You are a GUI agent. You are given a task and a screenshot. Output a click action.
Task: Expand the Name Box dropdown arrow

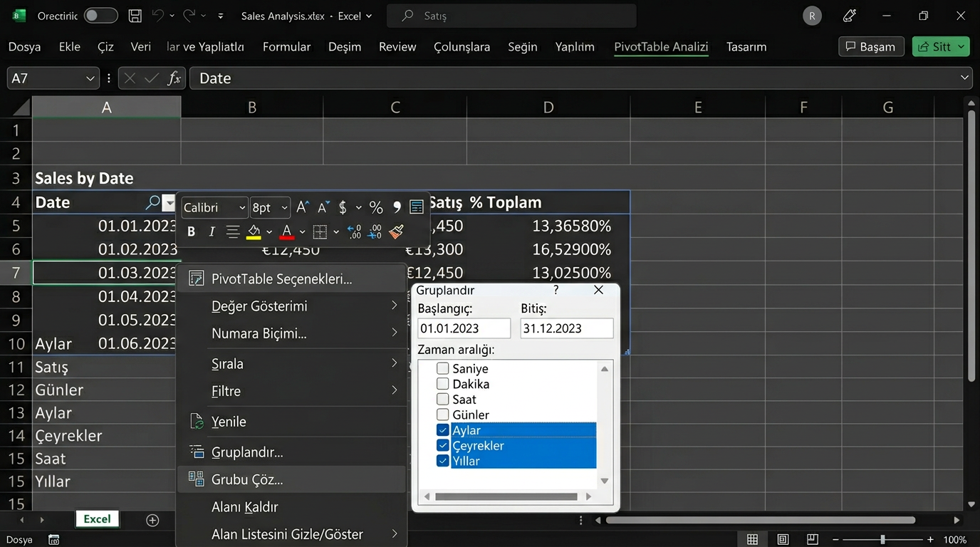pyautogui.click(x=90, y=78)
